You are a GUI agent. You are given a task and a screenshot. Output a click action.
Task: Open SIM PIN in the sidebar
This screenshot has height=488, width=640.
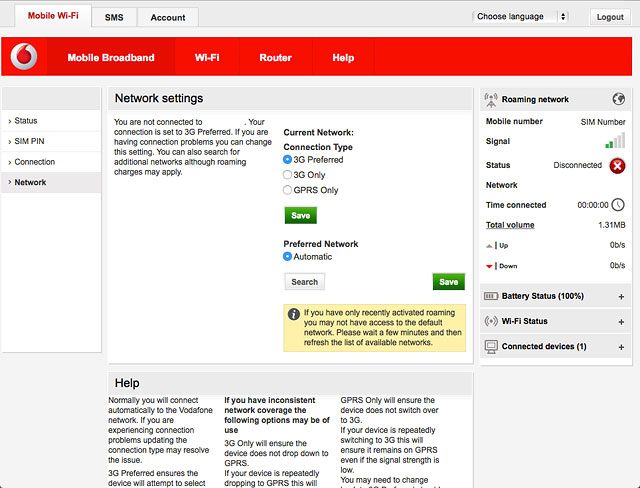tap(29, 141)
